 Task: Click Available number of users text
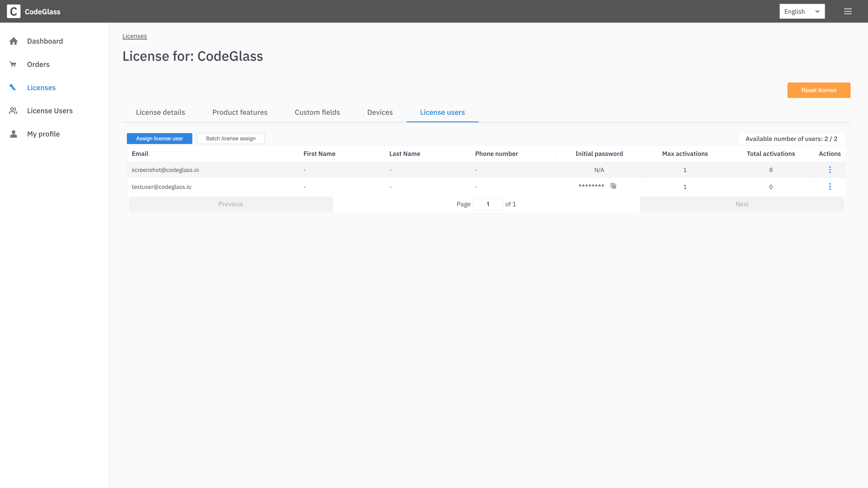[791, 139]
